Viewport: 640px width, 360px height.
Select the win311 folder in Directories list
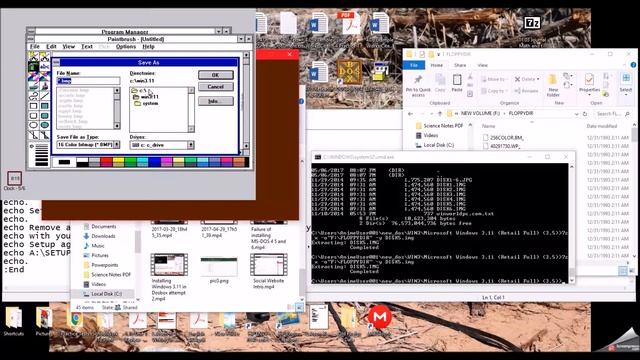pos(146,97)
